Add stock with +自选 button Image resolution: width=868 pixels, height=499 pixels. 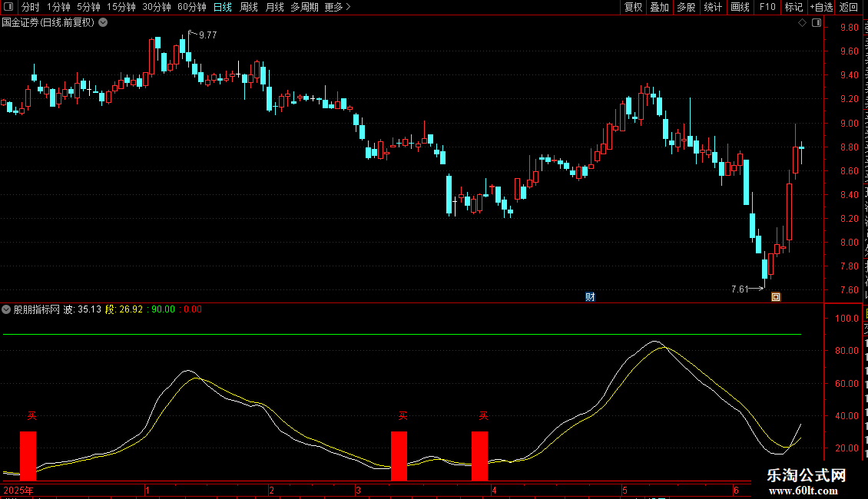[x=821, y=7]
